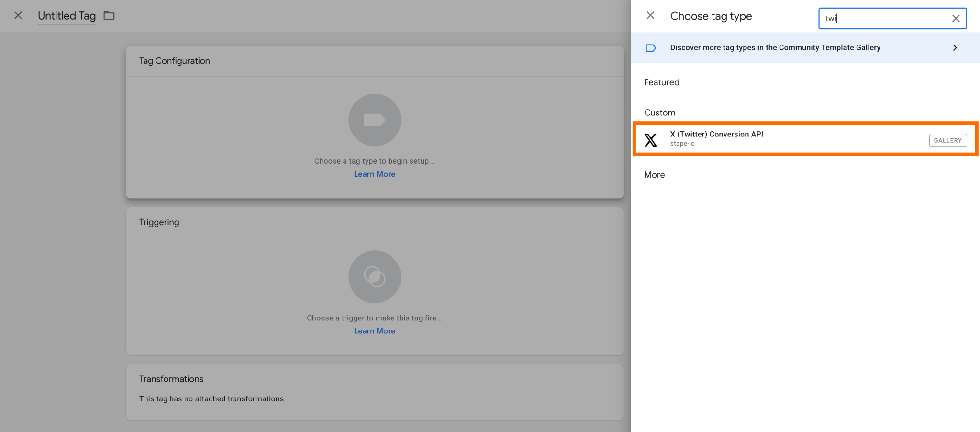Select X (Twitter) Conversion API tag type
Screen dimensions: 980x432
tap(805, 138)
